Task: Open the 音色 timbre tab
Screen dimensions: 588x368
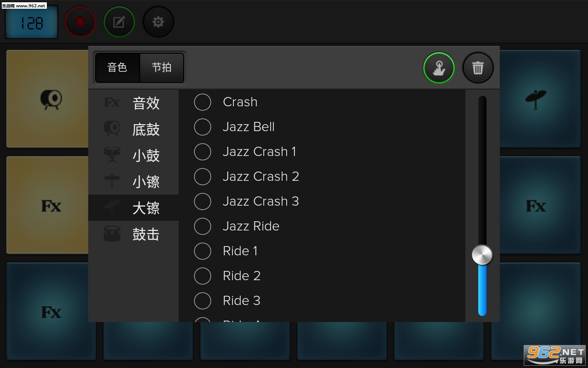Action: coord(116,67)
